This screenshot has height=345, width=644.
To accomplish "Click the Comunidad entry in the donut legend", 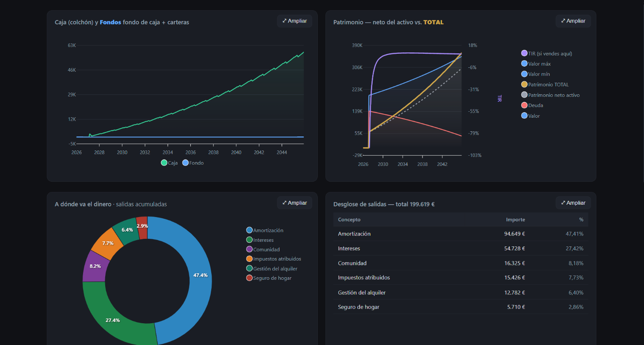I will point(263,249).
